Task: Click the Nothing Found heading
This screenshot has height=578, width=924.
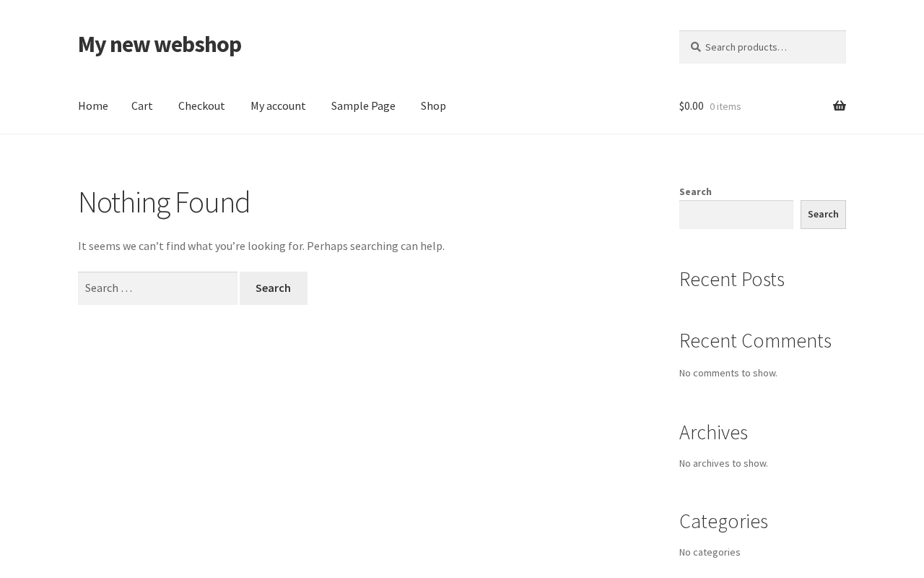Action: (164, 202)
